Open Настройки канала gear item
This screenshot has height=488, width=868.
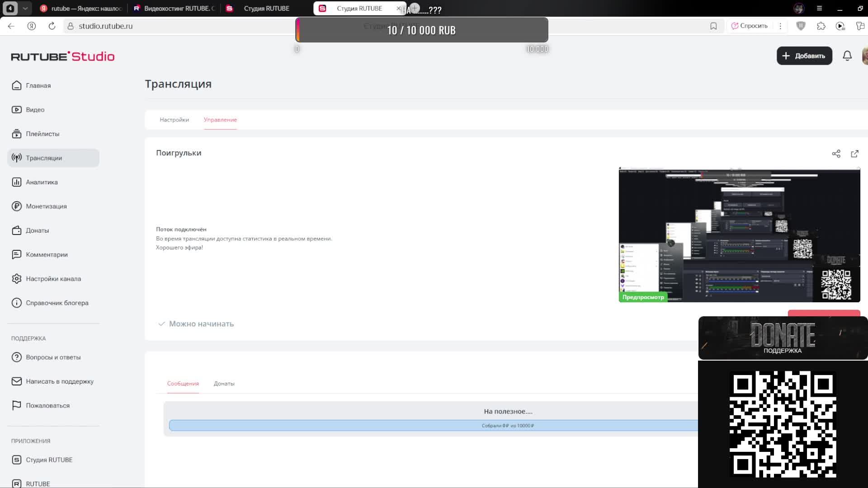pos(53,279)
